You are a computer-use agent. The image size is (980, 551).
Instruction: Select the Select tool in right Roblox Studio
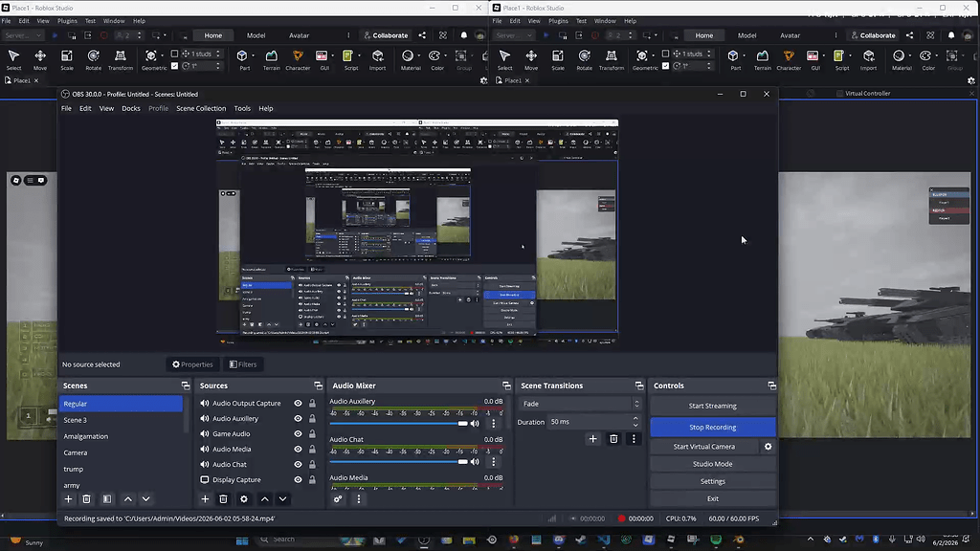tap(504, 60)
